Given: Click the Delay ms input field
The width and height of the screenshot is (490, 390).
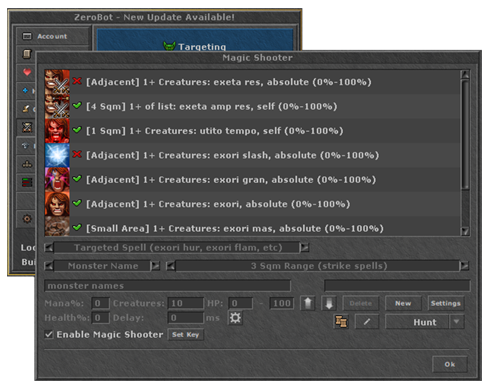Looking at the screenshot, I should click(x=186, y=318).
